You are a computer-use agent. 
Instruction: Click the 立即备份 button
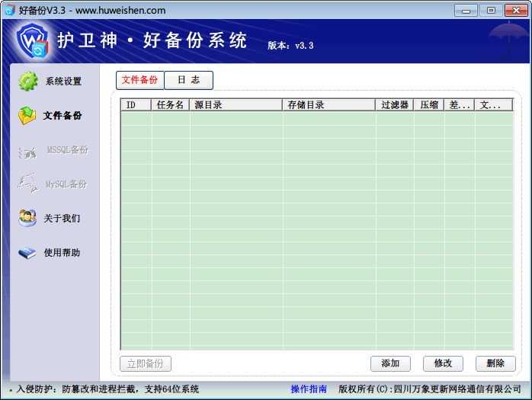click(146, 363)
